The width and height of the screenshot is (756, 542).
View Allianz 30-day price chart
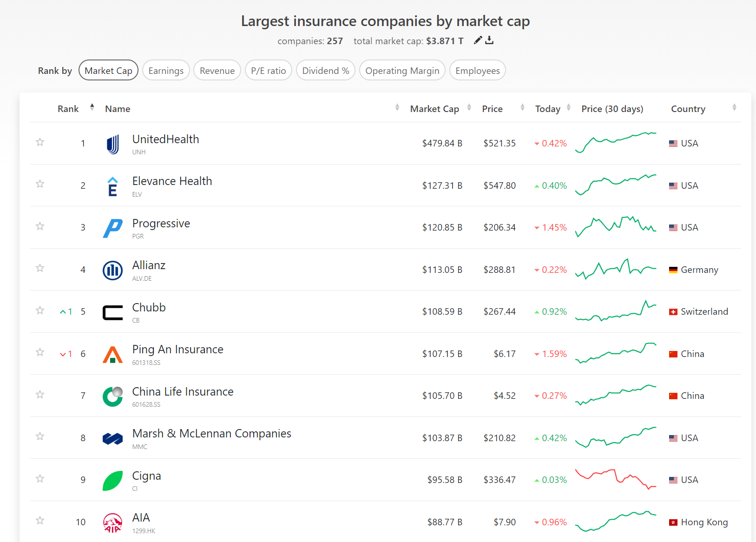pyautogui.click(x=616, y=269)
